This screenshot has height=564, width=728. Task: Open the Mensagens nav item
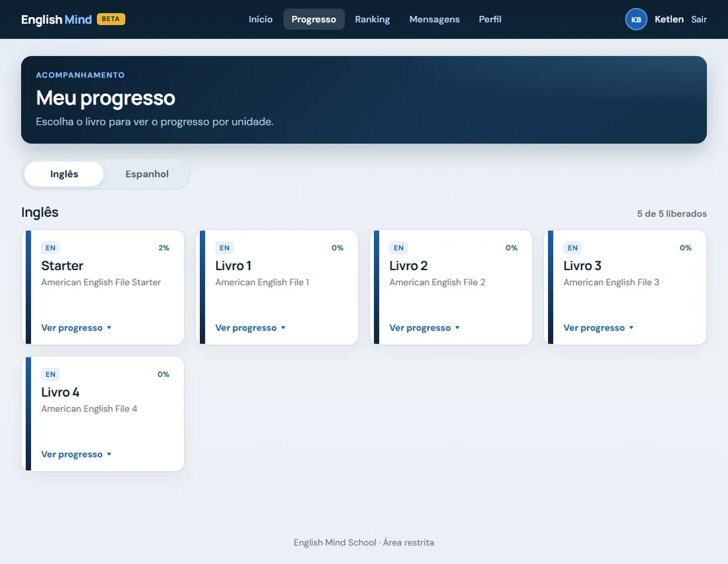click(x=435, y=19)
